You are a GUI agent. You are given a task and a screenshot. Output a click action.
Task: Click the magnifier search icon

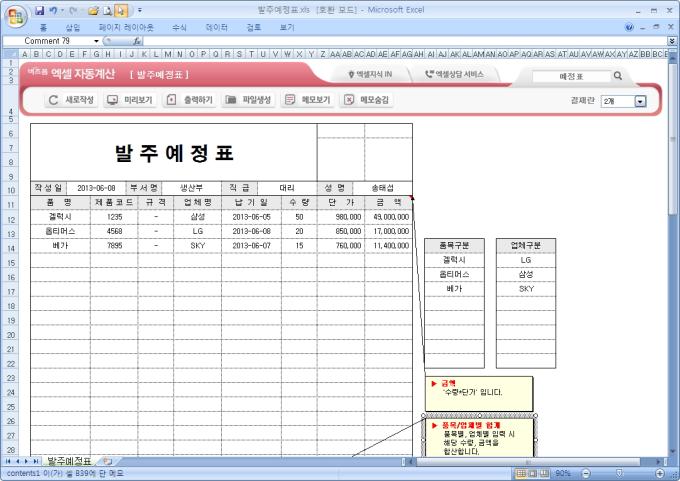618,76
